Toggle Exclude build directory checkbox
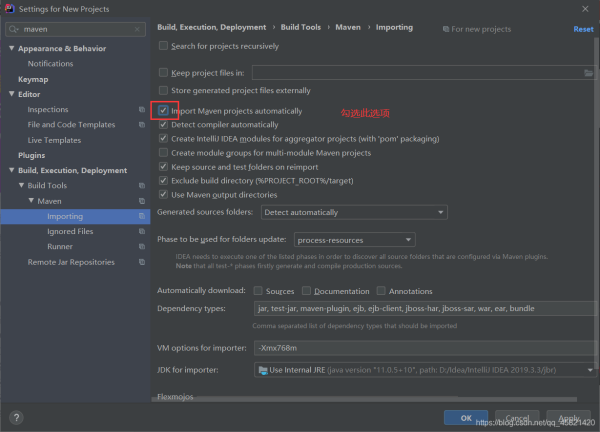 (163, 181)
